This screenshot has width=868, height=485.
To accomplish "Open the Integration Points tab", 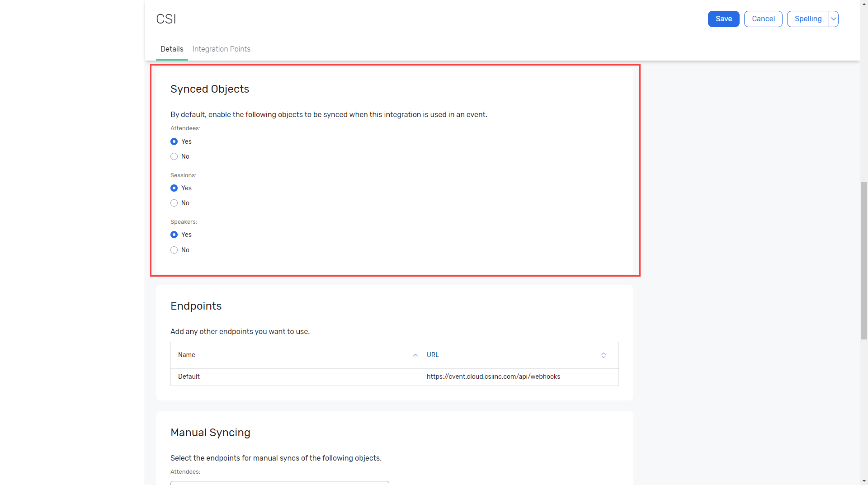I will coord(221,49).
